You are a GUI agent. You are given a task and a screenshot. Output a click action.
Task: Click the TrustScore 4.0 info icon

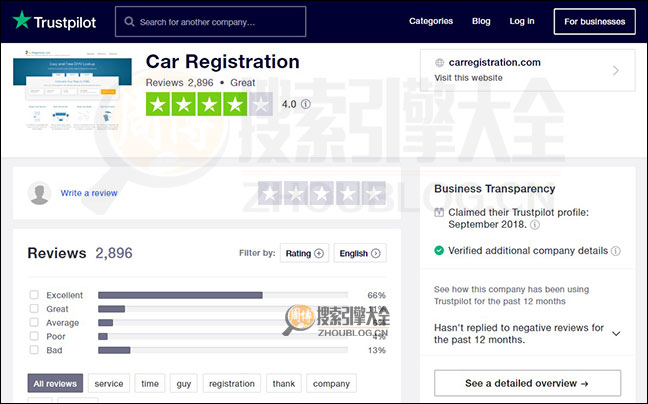pos(305,104)
